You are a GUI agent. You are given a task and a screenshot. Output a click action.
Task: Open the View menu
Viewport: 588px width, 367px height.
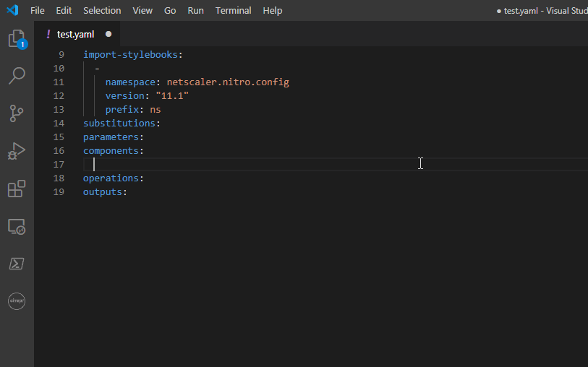point(142,11)
